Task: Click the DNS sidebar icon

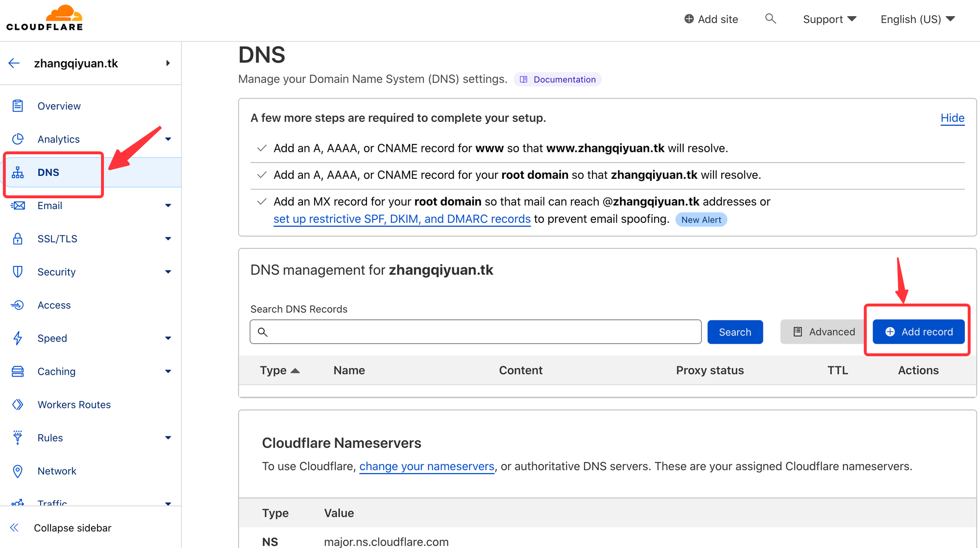Action: point(18,172)
